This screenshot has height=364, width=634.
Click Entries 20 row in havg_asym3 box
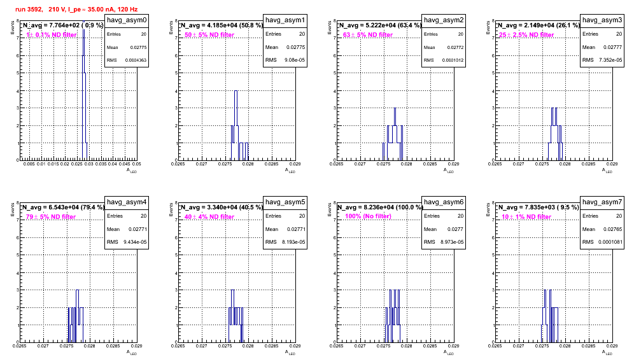coord(602,34)
